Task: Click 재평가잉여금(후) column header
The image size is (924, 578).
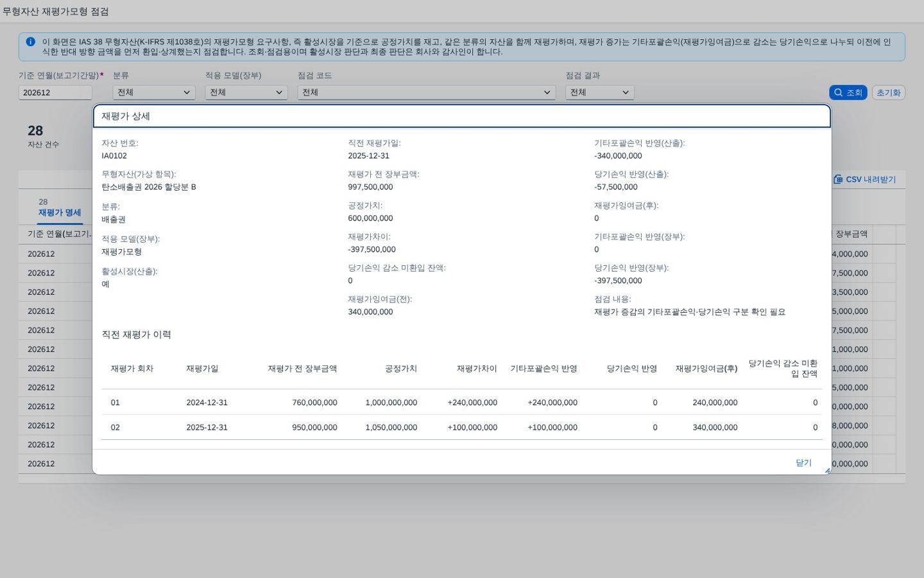Action: [706, 369]
